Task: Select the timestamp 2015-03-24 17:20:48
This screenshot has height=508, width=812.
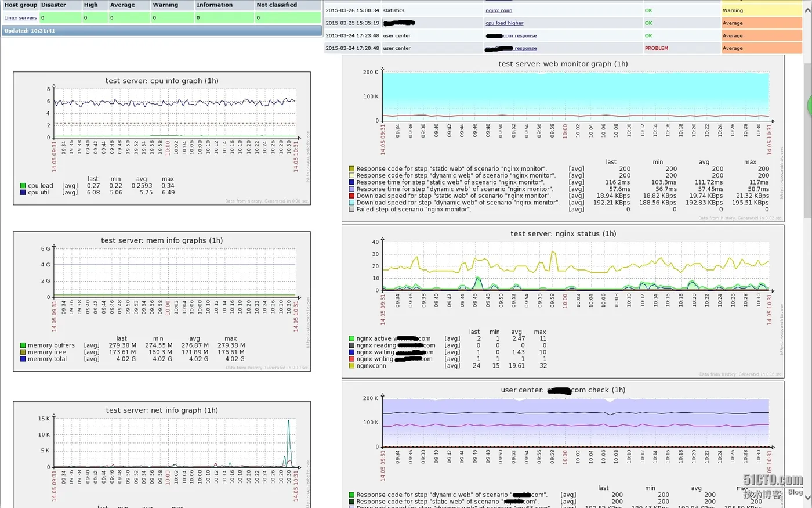Action: point(352,48)
